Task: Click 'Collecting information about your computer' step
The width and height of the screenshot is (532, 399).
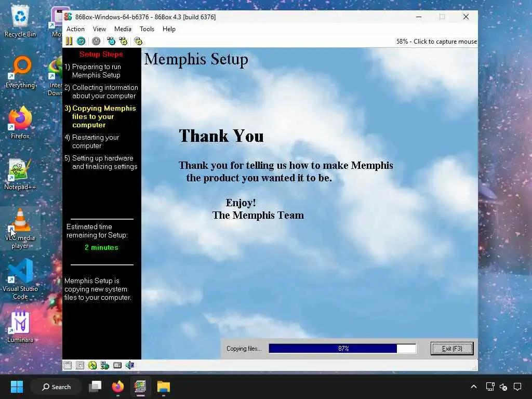Action: pos(101,91)
